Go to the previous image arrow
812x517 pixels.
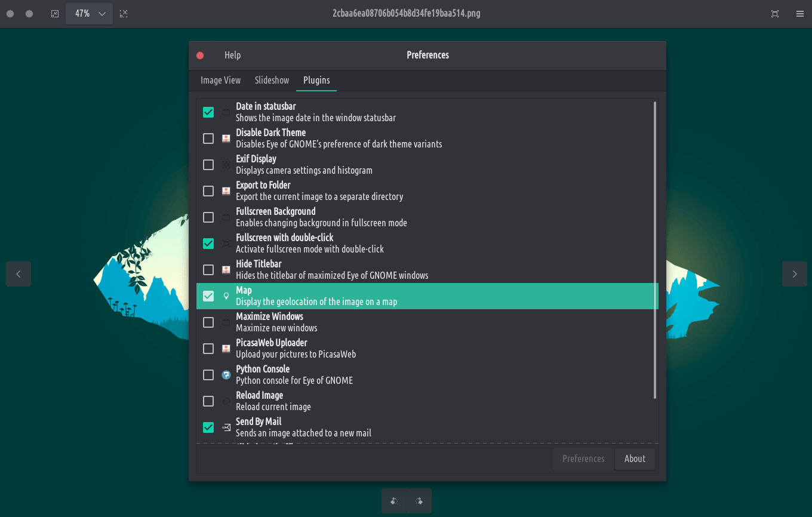point(19,274)
